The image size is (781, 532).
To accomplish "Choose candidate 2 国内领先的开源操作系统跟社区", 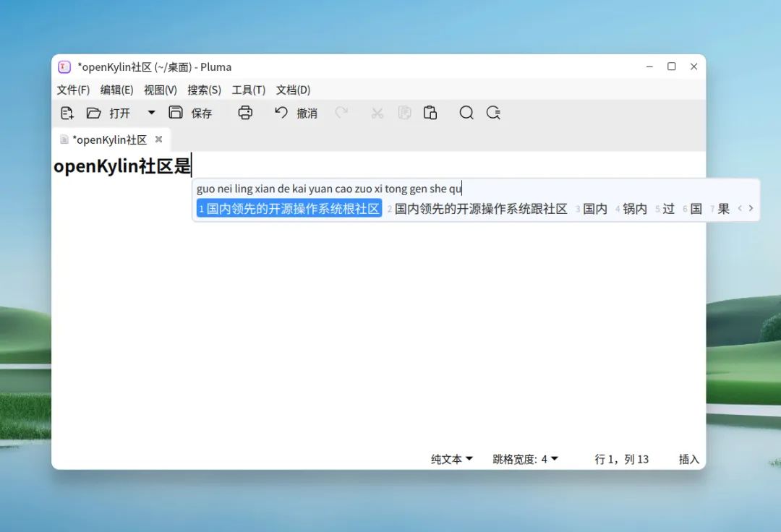I will 477,208.
